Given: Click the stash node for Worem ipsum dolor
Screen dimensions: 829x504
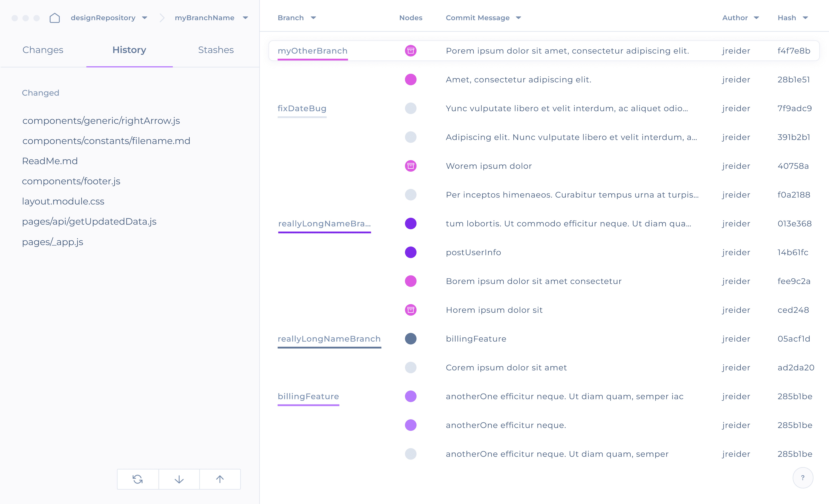Looking at the screenshot, I should (410, 166).
